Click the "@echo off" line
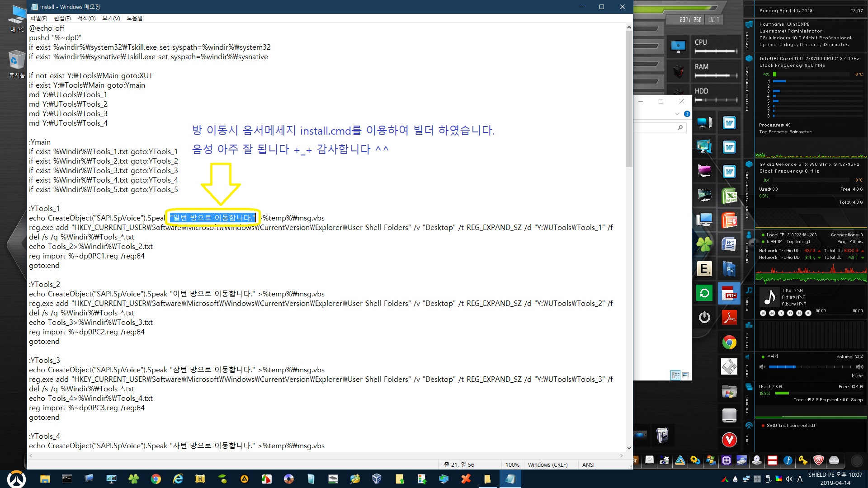 click(x=47, y=28)
